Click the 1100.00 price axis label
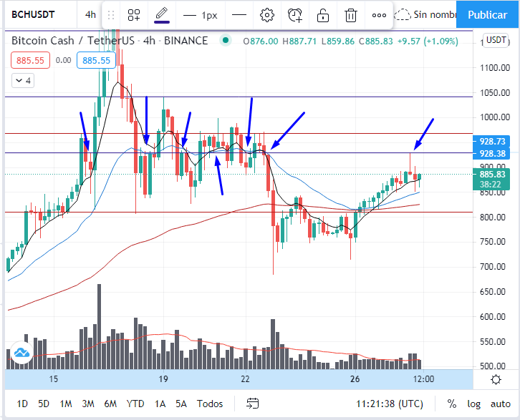This screenshot has height=420, width=520. point(495,68)
